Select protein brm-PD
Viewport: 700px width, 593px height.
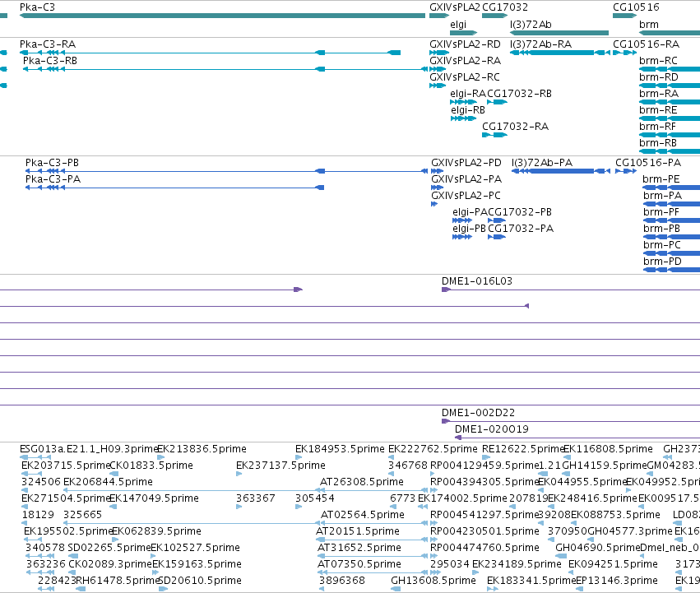click(x=671, y=270)
